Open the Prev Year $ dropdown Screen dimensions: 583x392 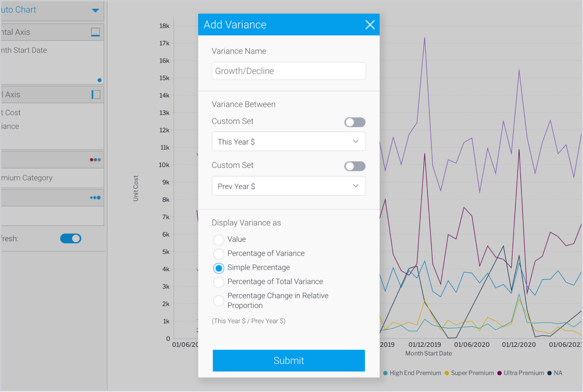click(x=289, y=186)
